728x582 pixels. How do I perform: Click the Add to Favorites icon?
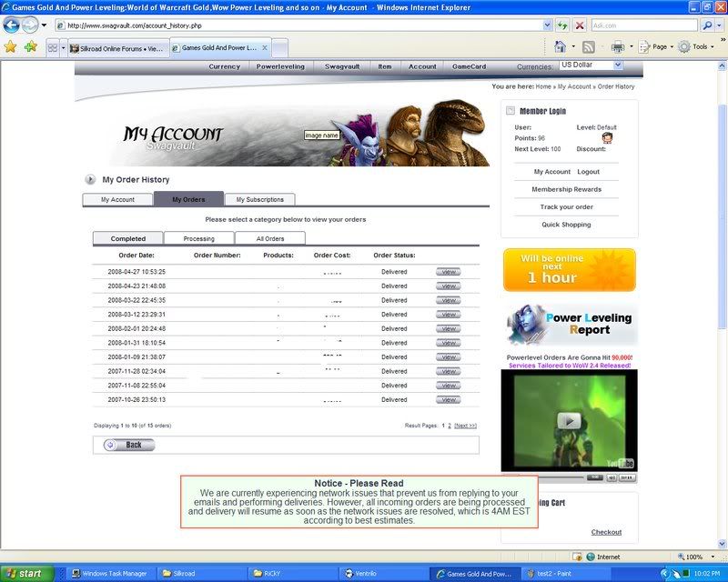coord(31,46)
